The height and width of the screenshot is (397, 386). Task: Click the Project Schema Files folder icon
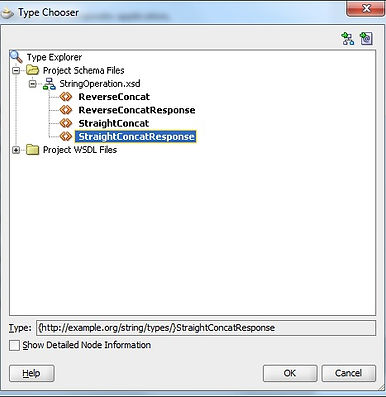[33, 70]
